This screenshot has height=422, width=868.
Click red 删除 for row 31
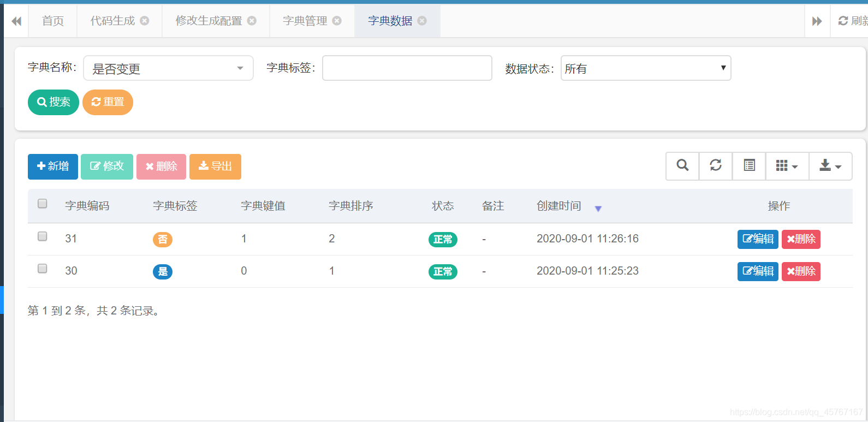tap(801, 239)
